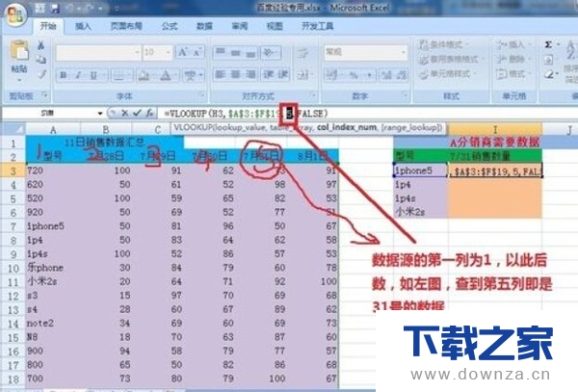578x392 pixels.
Task: Increase indent in the Alignment group
Action: 282,75
